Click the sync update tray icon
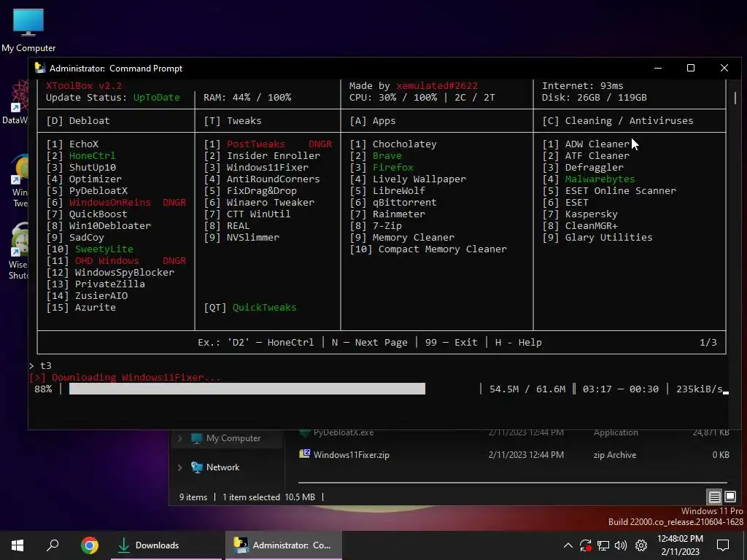 (x=586, y=545)
